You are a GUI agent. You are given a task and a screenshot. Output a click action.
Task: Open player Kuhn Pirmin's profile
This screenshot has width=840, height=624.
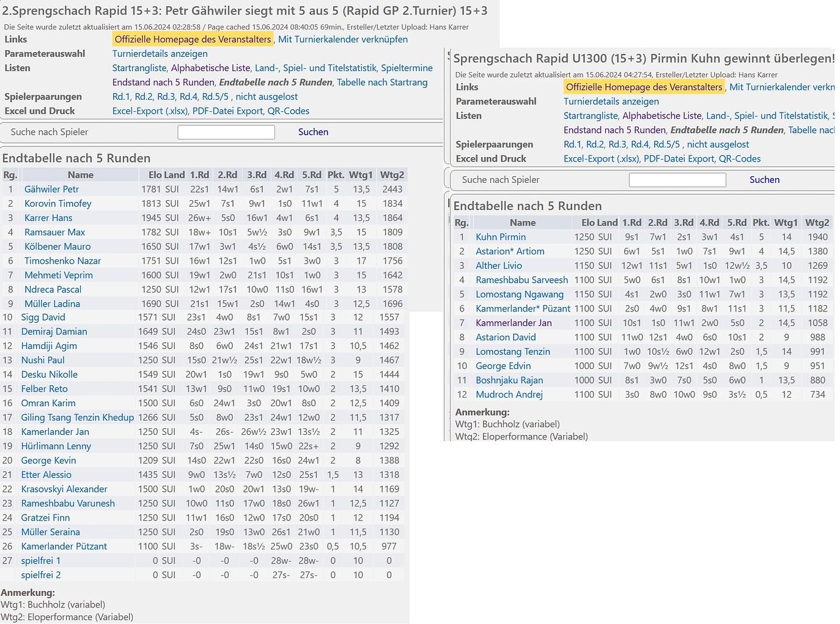[x=500, y=237]
